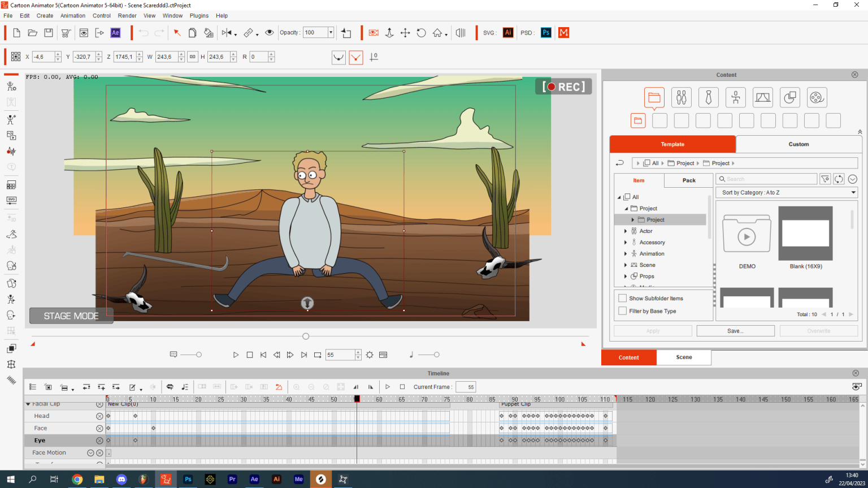Expand the Animation tree node

[626, 254]
